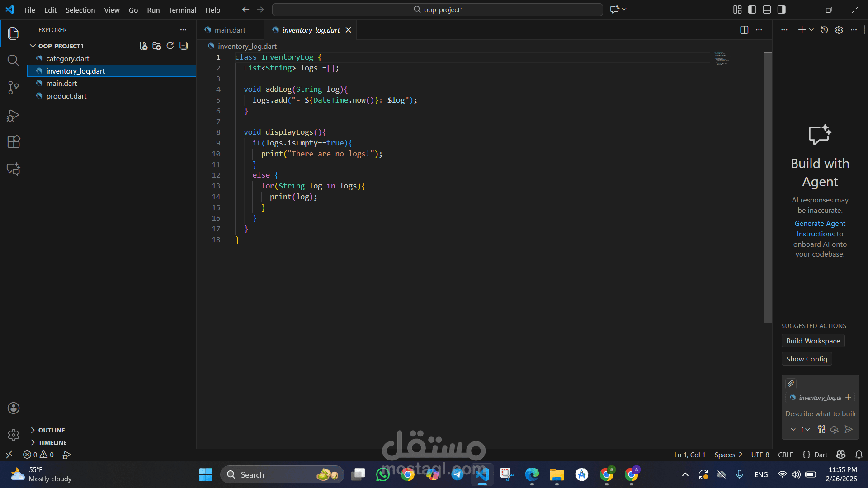Toggle the secondary side bar layout button

[782, 9]
